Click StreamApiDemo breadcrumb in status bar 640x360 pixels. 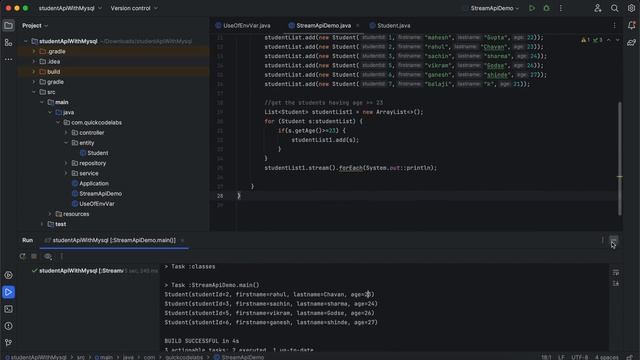239,357
